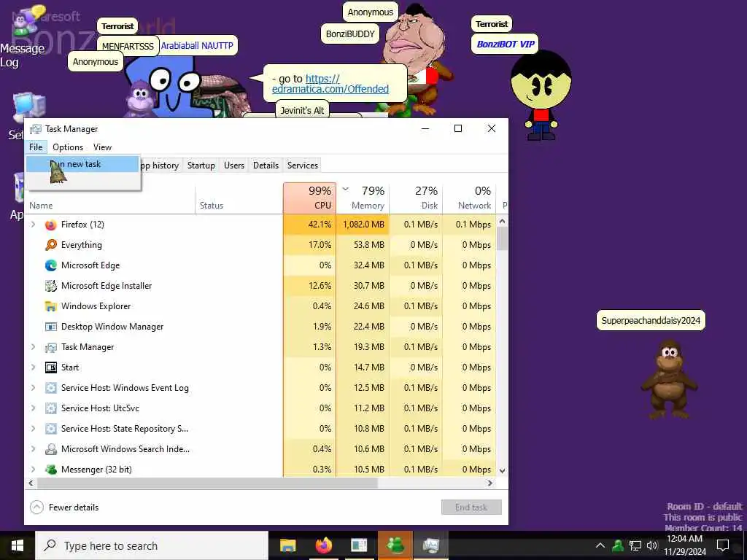Viewport: 747px width, 560px height.
Task: Expand Service Host: UtcSvc row
Action: pos(33,408)
